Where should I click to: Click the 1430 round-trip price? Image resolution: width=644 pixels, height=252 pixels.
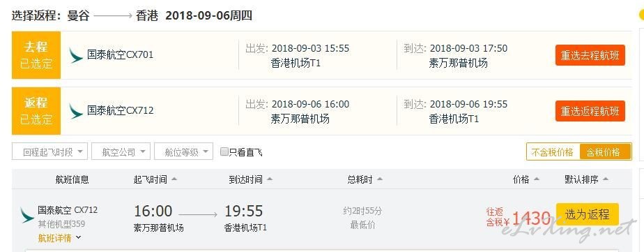point(531,218)
